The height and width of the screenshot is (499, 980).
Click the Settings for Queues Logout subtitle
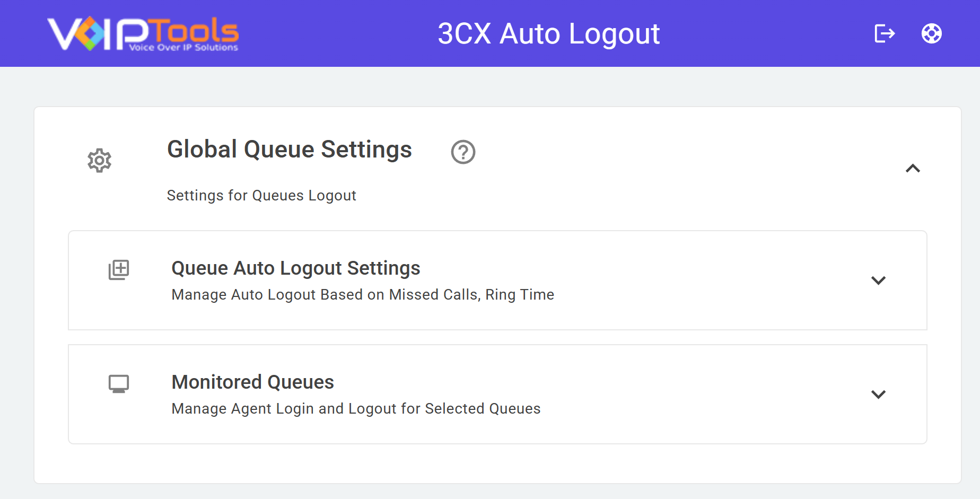tap(261, 196)
